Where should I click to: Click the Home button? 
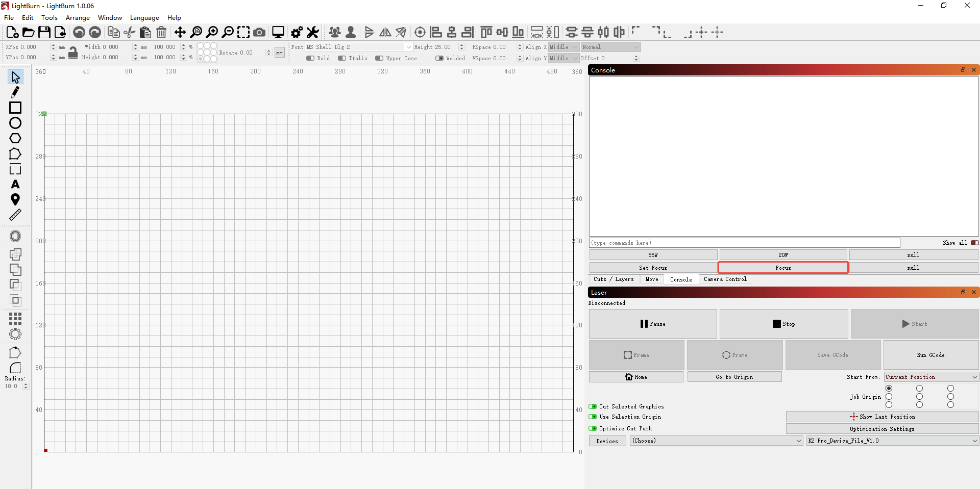coord(636,377)
